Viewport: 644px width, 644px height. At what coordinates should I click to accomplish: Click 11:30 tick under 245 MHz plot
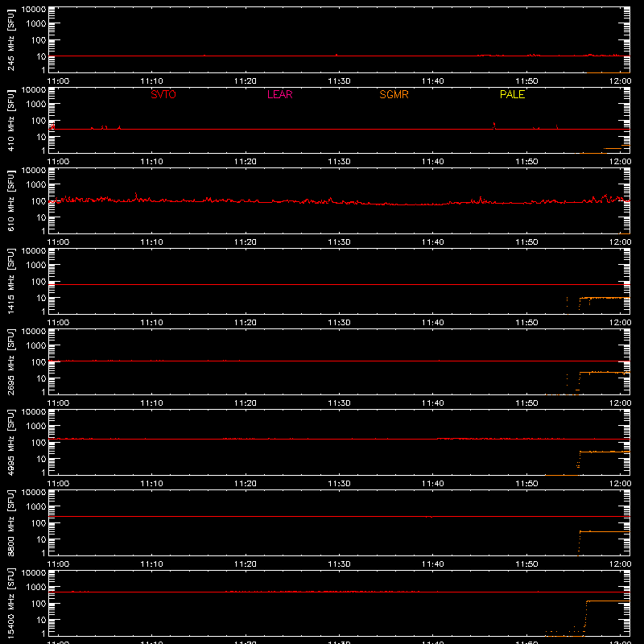339,81
